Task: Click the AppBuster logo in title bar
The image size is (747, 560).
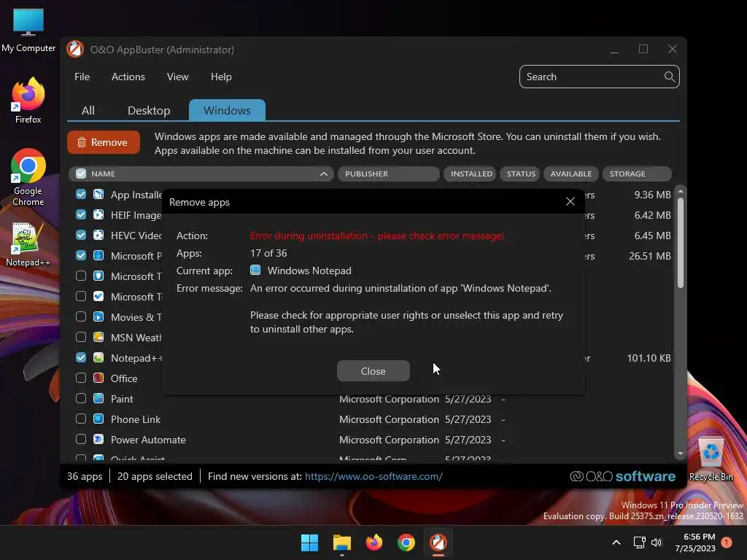Action: [x=75, y=49]
